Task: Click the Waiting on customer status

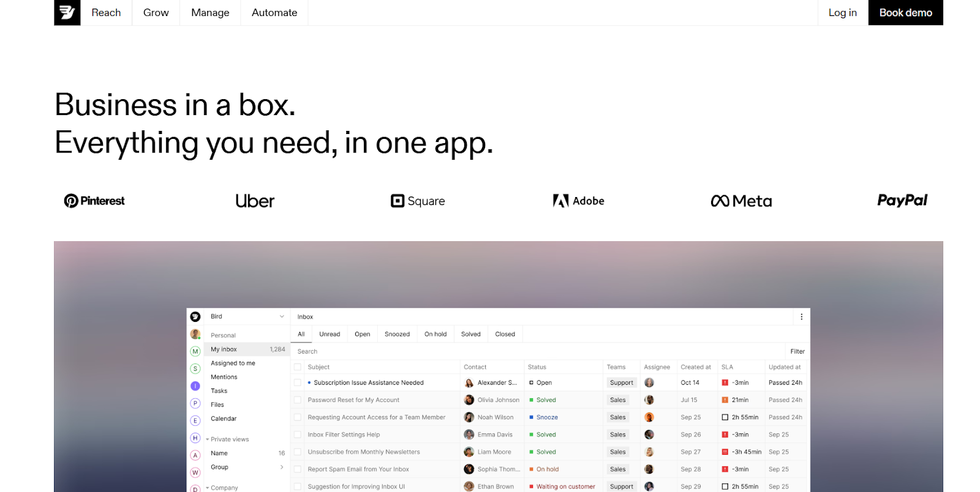Action: pos(562,486)
